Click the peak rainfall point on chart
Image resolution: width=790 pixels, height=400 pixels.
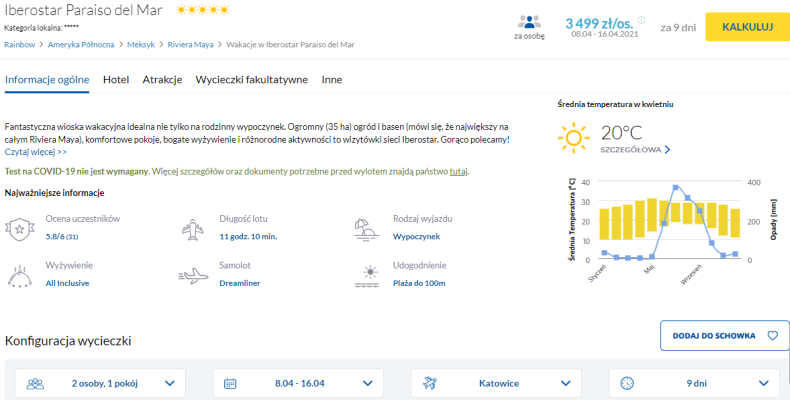pos(676,187)
